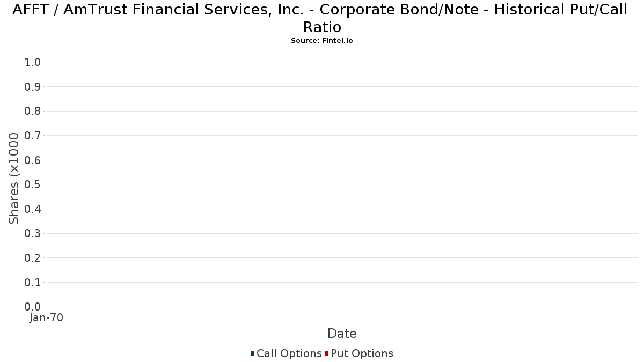This screenshot has width=644, height=362.
Task: Click the 0.6 y-axis tick label
Action: [x=33, y=160]
